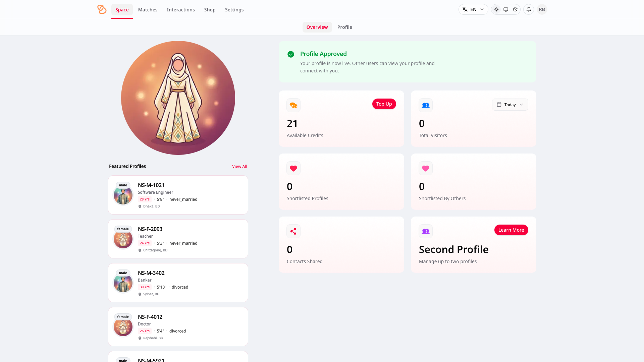Click View All featured profiles

pos(239,166)
